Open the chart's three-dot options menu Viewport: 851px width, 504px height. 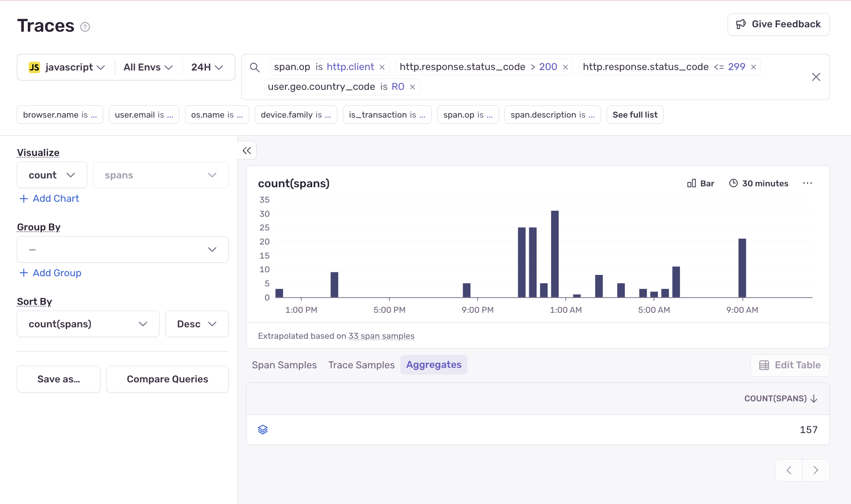[x=807, y=183]
